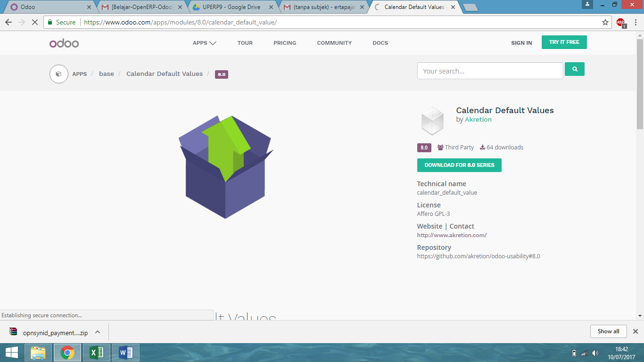Click the large module box illustration
Image resolution: width=644 pixels, height=362 pixels.
[x=225, y=167]
